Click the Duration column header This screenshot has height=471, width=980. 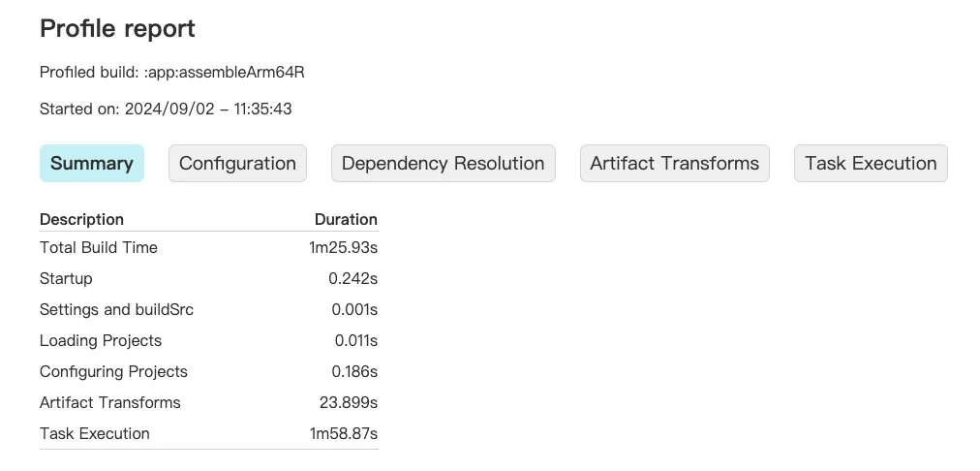point(346,220)
